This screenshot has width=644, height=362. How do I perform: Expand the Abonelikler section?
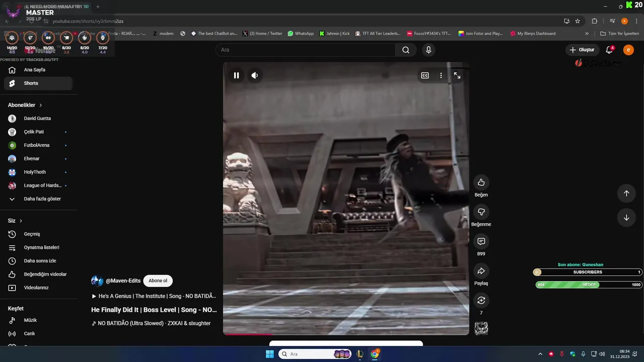pyautogui.click(x=25, y=105)
